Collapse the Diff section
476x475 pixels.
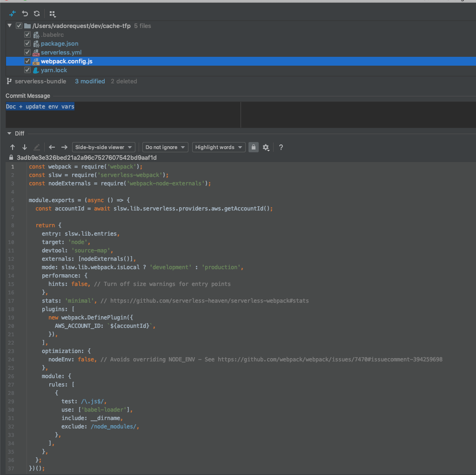point(9,133)
